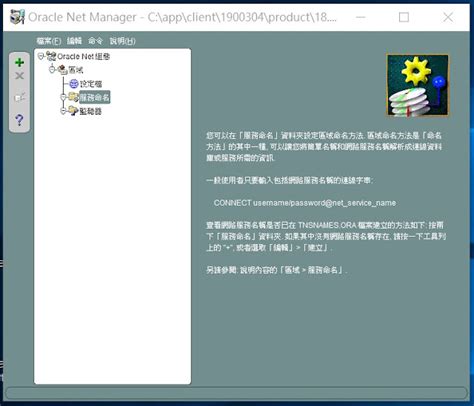474x406 pixels.
Task: Open the 檔案(F) menu
Action: (x=49, y=41)
